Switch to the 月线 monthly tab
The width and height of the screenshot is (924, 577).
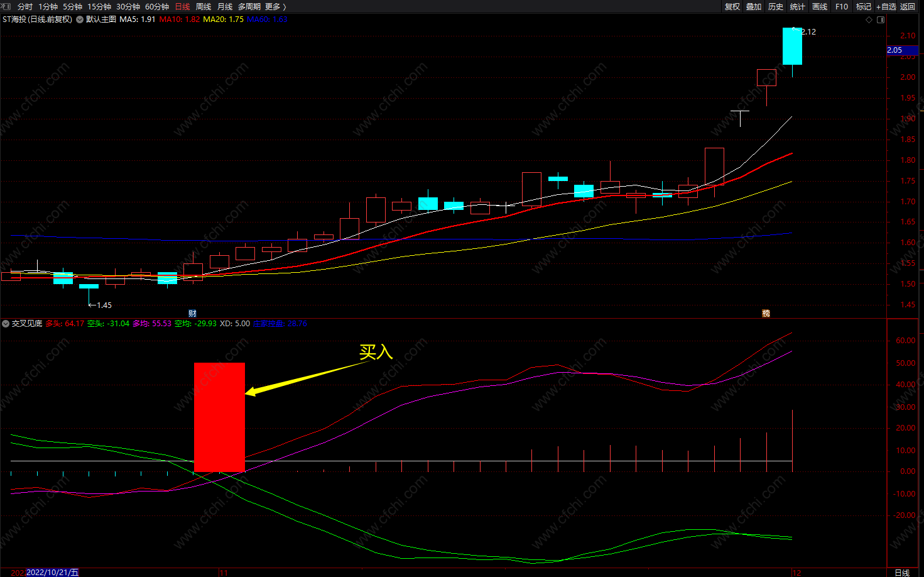click(225, 6)
